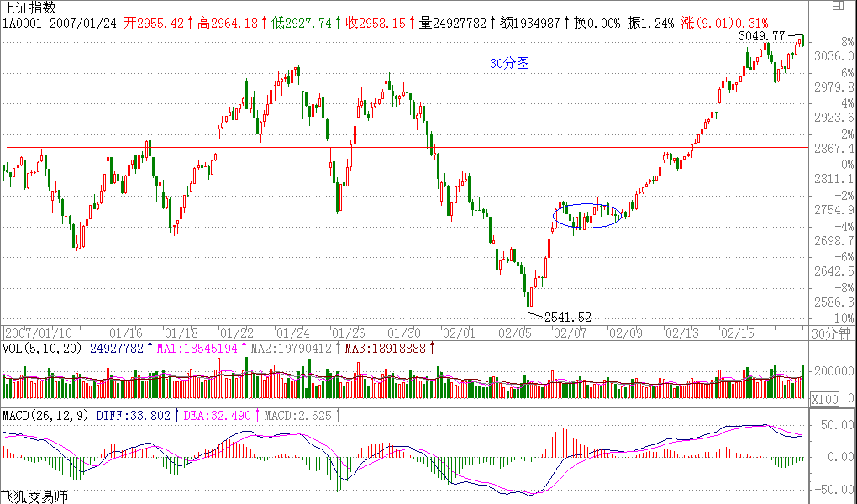
Task: Click the 3049.77 high price marker
Action: click(761, 36)
